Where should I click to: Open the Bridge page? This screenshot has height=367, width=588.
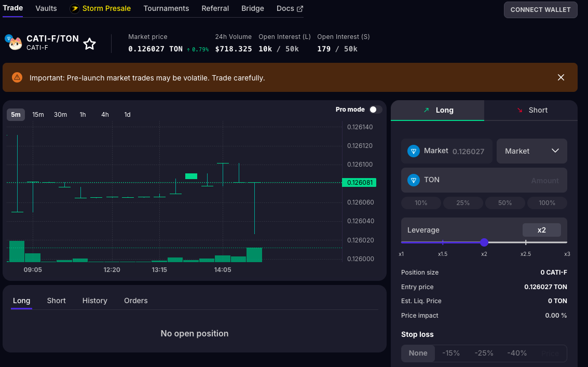point(253,9)
